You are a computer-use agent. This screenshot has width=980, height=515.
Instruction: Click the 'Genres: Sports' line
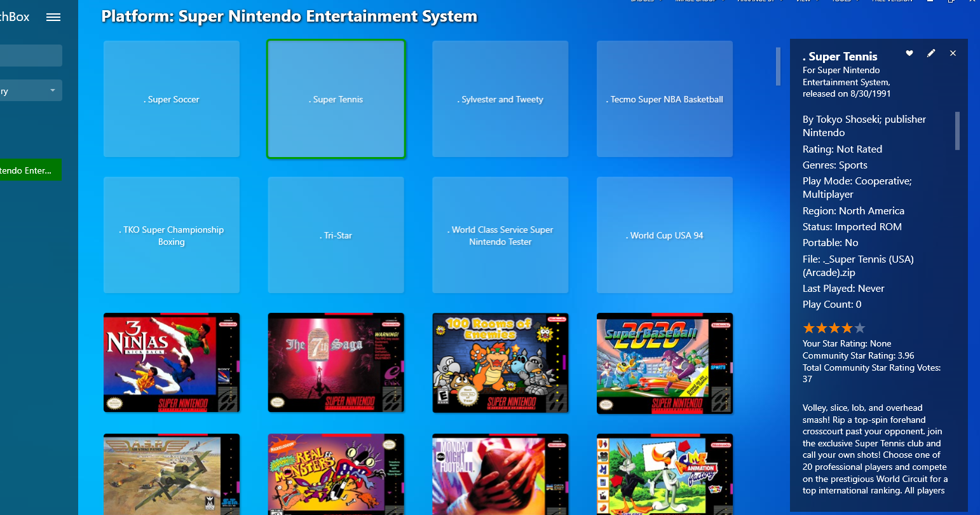[x=835, y=165]
